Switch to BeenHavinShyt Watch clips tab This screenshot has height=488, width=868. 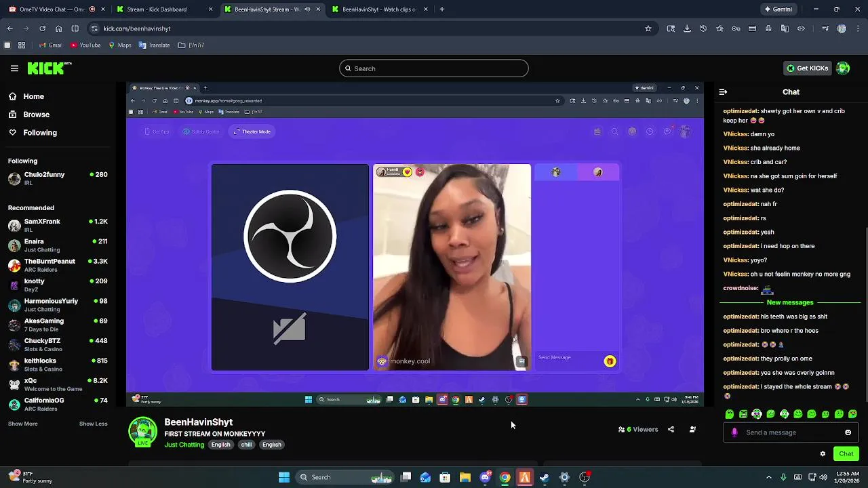click(x=380, y=9)
